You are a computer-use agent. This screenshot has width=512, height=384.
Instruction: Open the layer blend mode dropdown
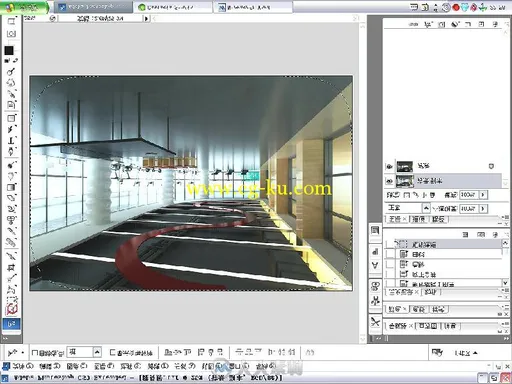(426, 208)
